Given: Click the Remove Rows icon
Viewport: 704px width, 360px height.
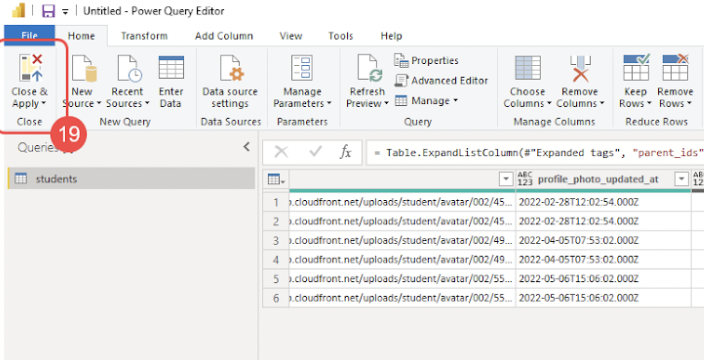Looking at the screenshot, I should point(675,68).
